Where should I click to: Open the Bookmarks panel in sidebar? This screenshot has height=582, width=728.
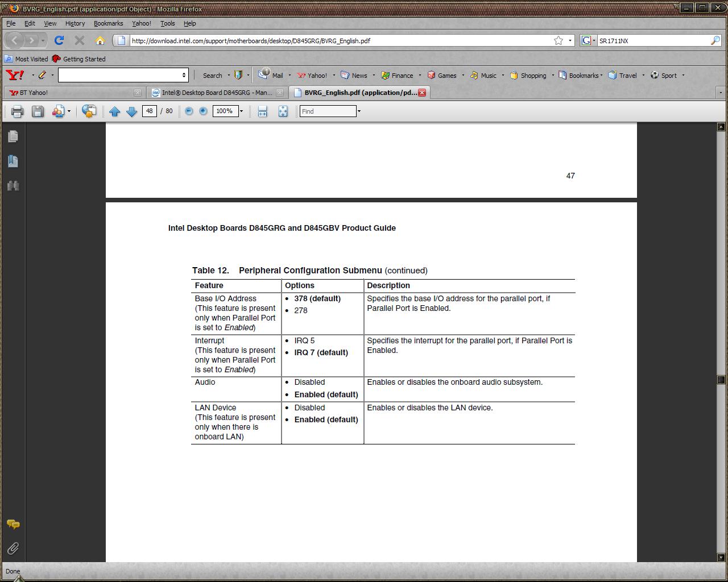tap(13, 161)
